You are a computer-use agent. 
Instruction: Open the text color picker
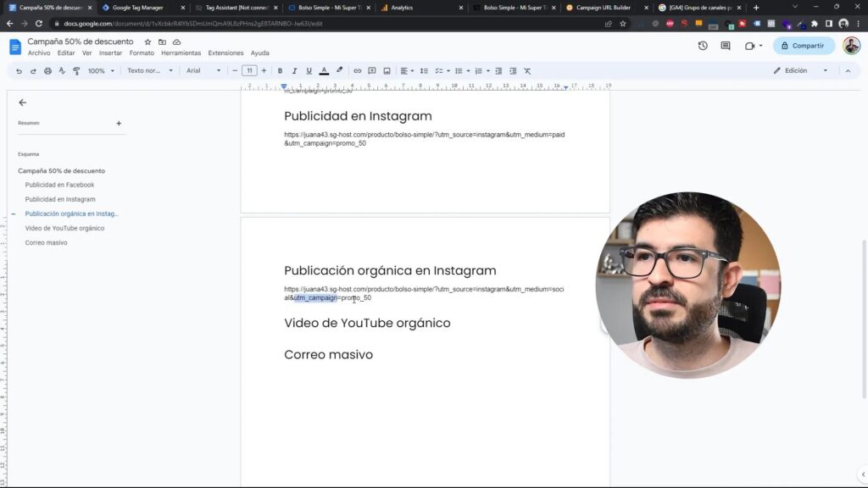click(325, 71)
